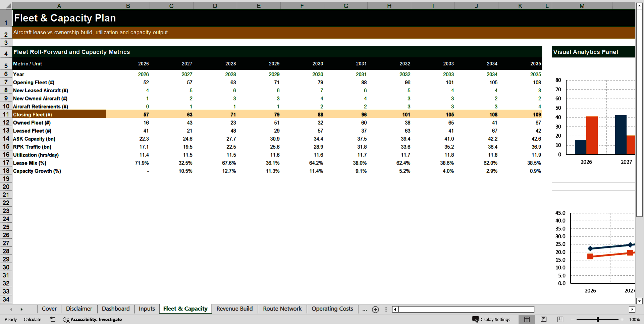Viewport: 644px width, 324px height.
Task: Switch to Page Break Preview
Action: (560, 319)
